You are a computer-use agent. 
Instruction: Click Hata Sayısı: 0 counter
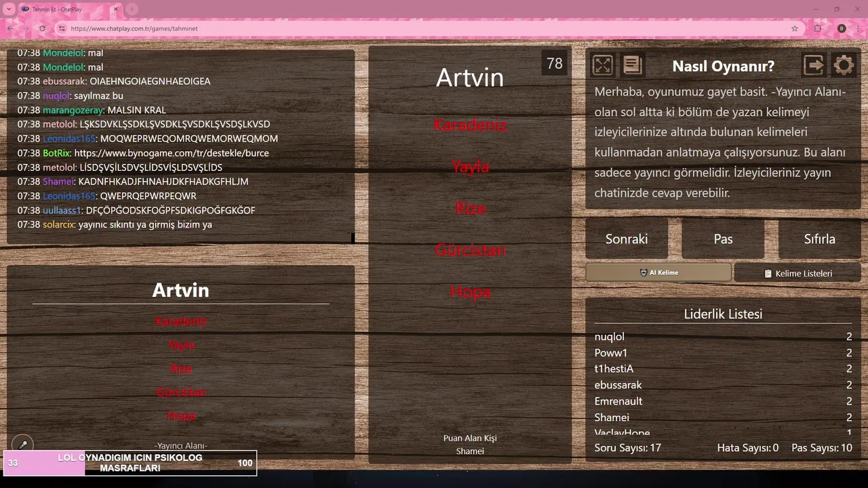tap(748, 447)
